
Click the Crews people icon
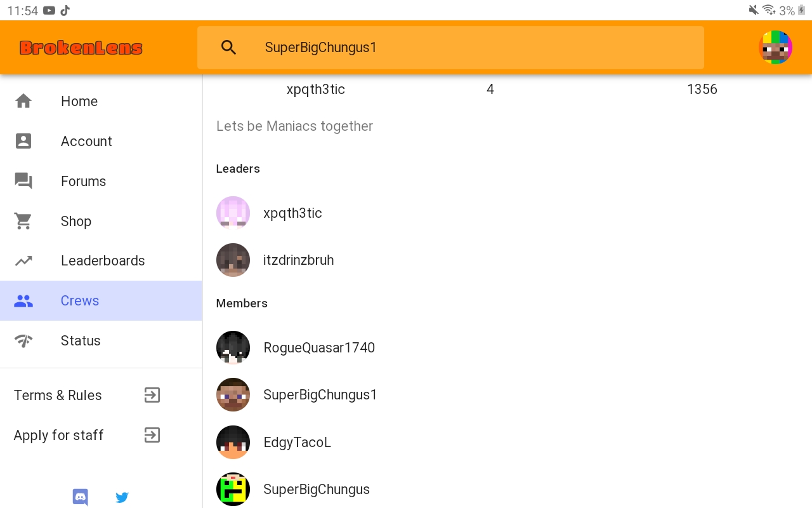(x=23, y=300)
